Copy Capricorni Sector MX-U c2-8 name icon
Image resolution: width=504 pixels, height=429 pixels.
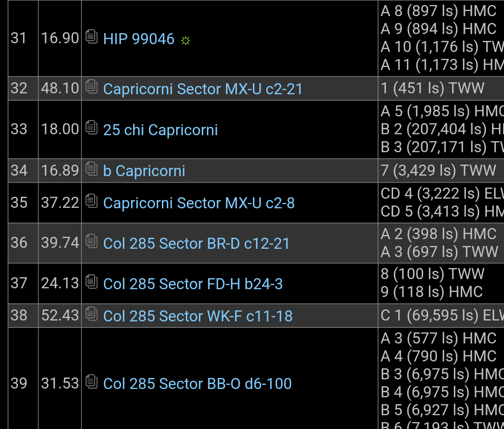pos(92,201)
